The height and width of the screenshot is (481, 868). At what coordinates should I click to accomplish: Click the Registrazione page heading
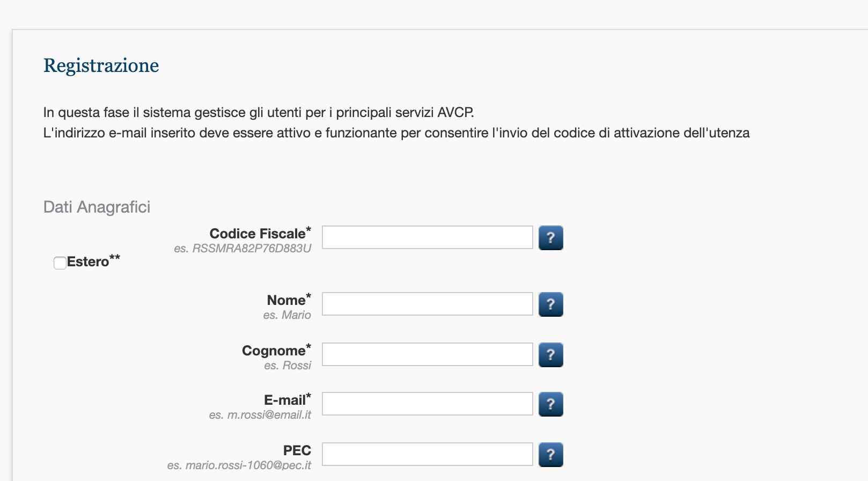coord(101,66)
